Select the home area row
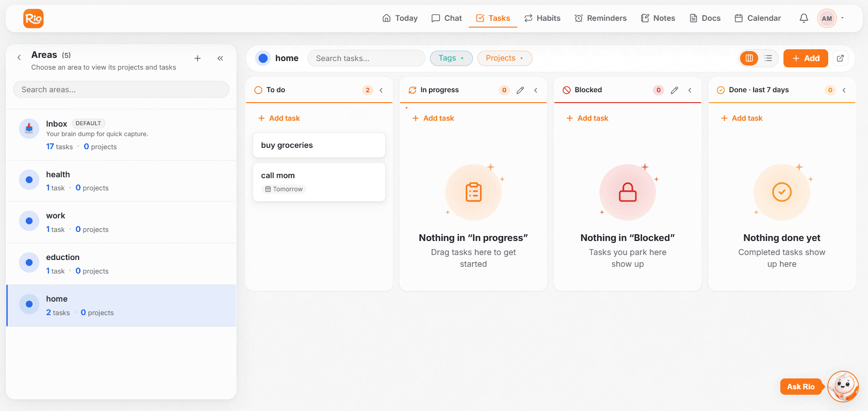This screenshot has width=868, height=411. pos(121,306)
